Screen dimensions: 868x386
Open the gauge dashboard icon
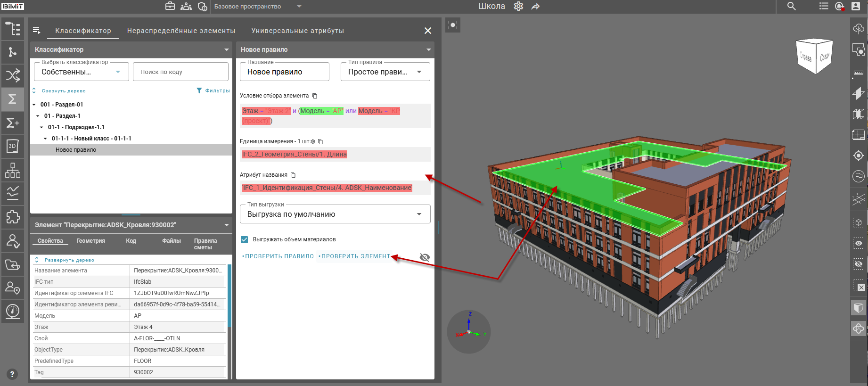click(x=13, y=311)
